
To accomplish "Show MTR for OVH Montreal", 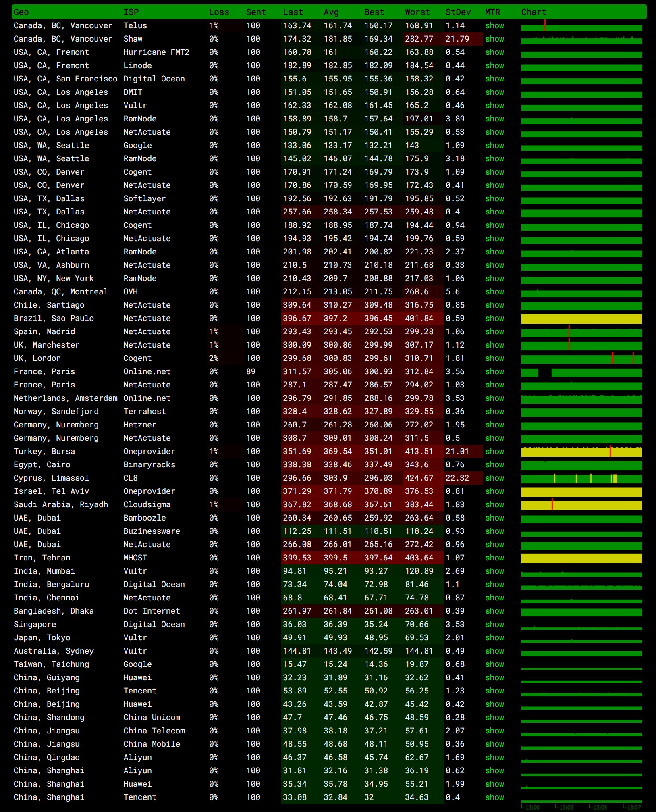I will pos(494,291).
